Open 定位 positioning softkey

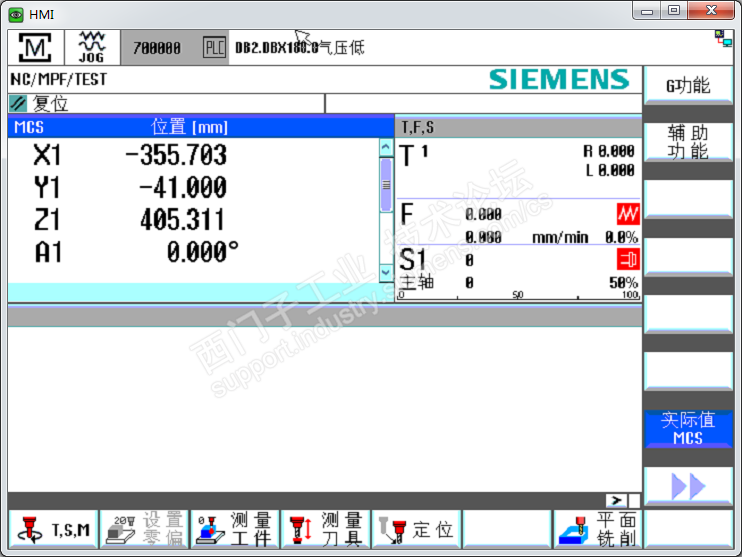(x=416, y=530)
